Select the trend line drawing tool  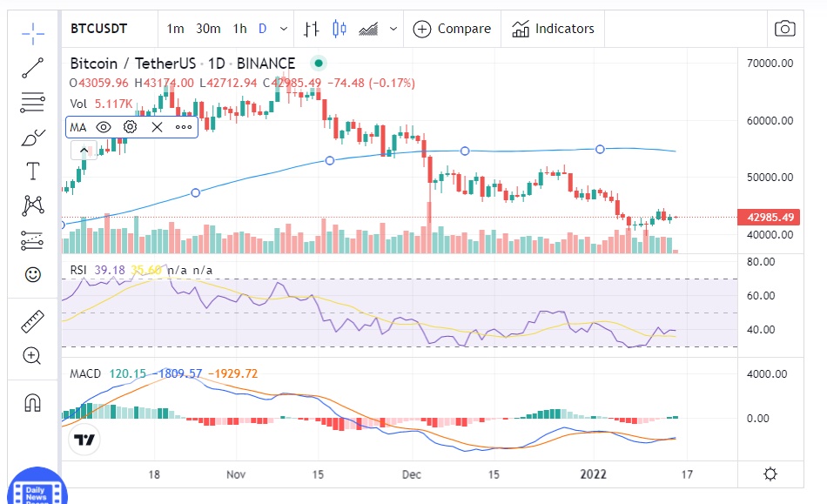(33, 68)
